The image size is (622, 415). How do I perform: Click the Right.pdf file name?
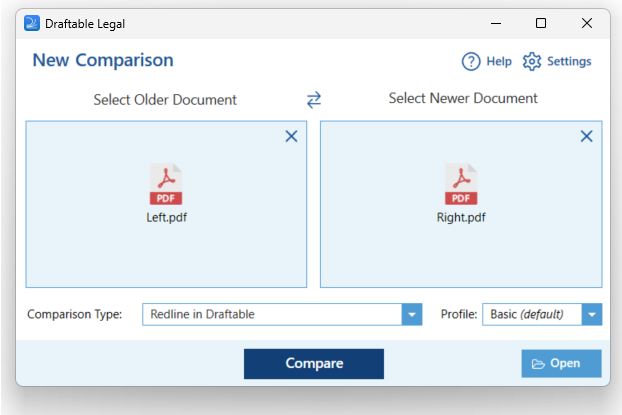pos(461,217)
